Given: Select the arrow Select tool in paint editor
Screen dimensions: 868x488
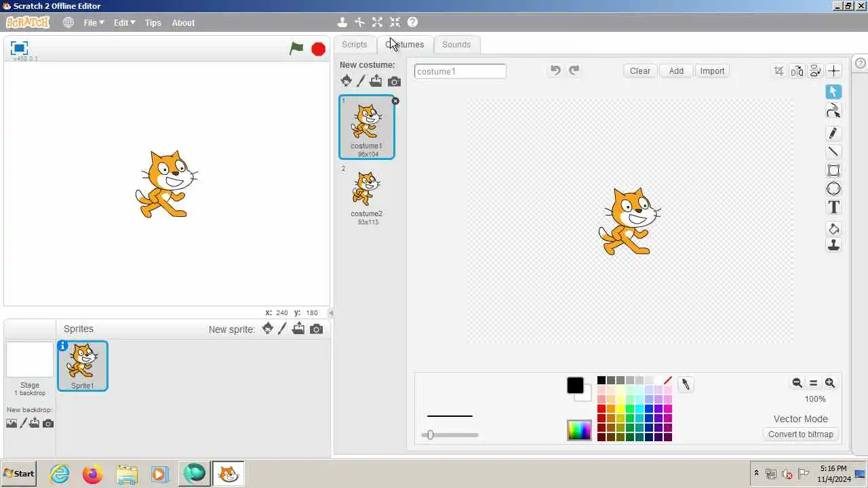Looking at the screenshot, I should pos(833,92).
